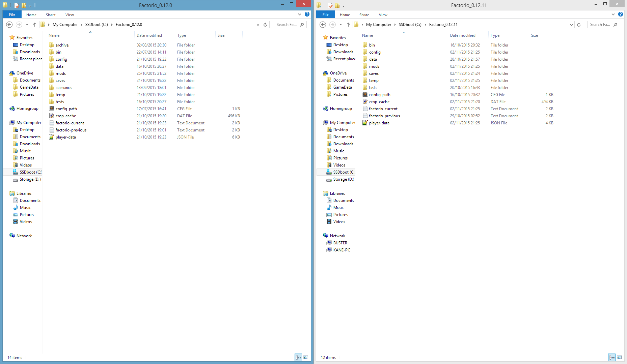
Task: Open the mods folder in the Factorio_0.12.11 window
Action: pyautogui.click(x=374, y=66)
